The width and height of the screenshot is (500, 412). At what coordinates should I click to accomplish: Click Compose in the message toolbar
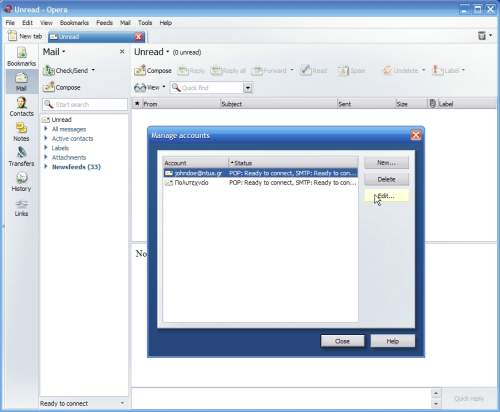pos(153,70)
